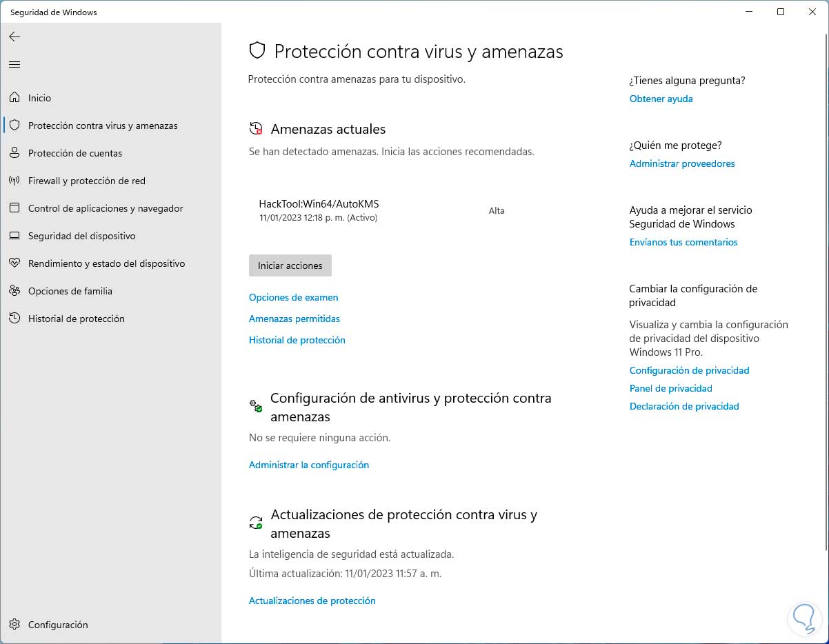Open the Opciones de examen link
The height and width of the screenshot is (644, 829).
[293, 297]
